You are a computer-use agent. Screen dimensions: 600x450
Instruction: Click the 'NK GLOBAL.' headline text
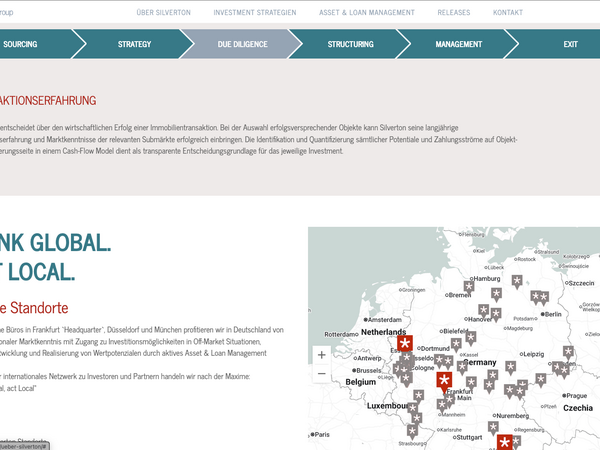point(55,243)
